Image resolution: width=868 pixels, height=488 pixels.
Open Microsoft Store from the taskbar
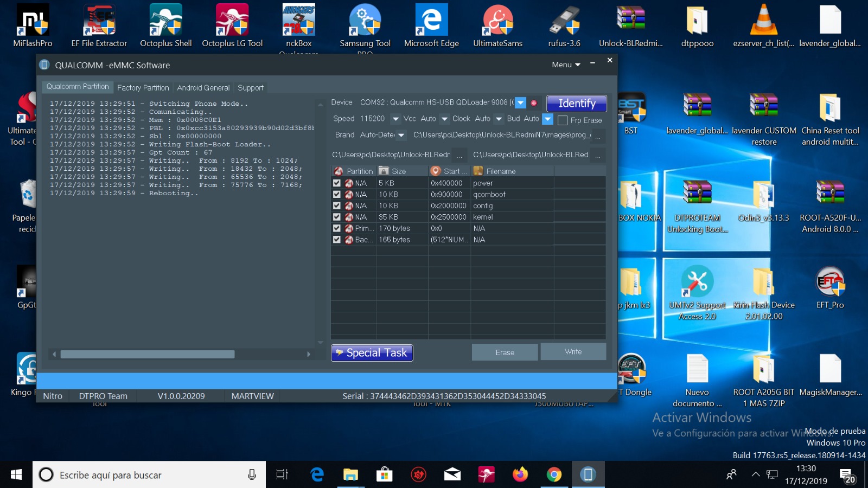pos(385,475)
